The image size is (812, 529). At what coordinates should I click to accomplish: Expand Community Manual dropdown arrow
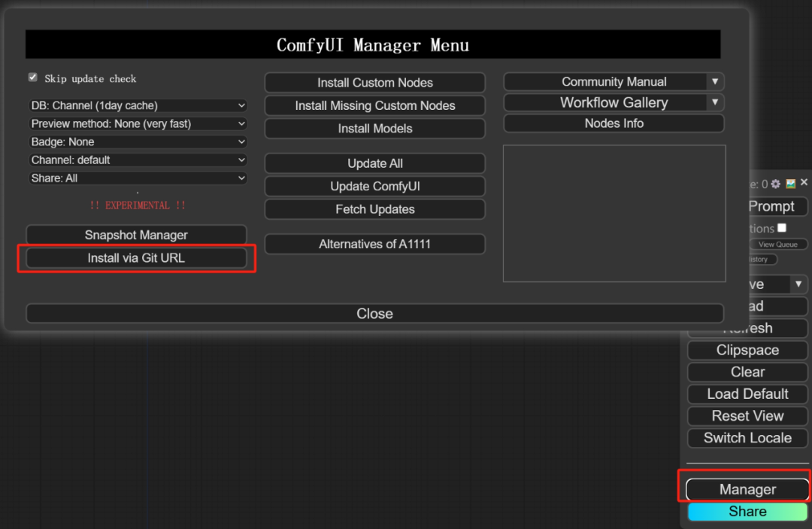click(715, 81)
